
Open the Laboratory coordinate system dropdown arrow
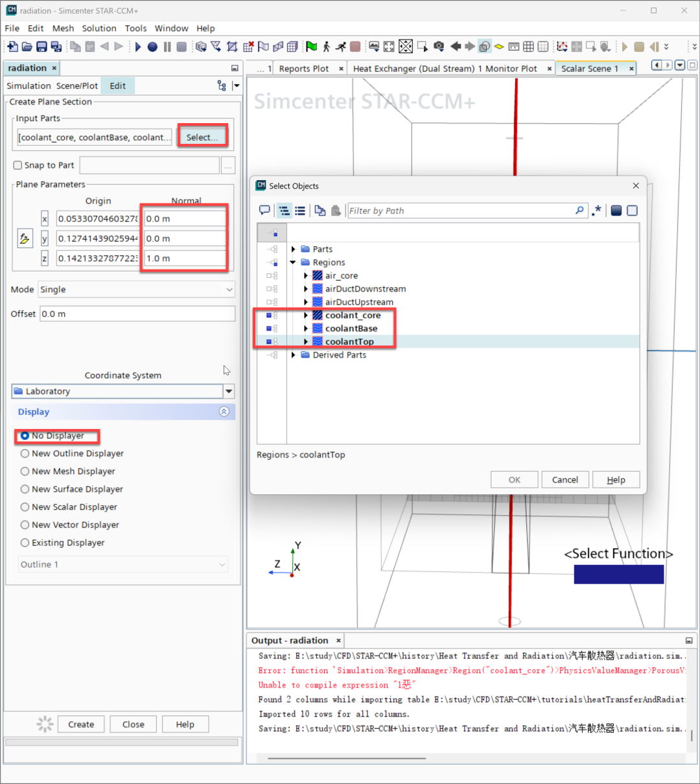(x=229, y=391)
